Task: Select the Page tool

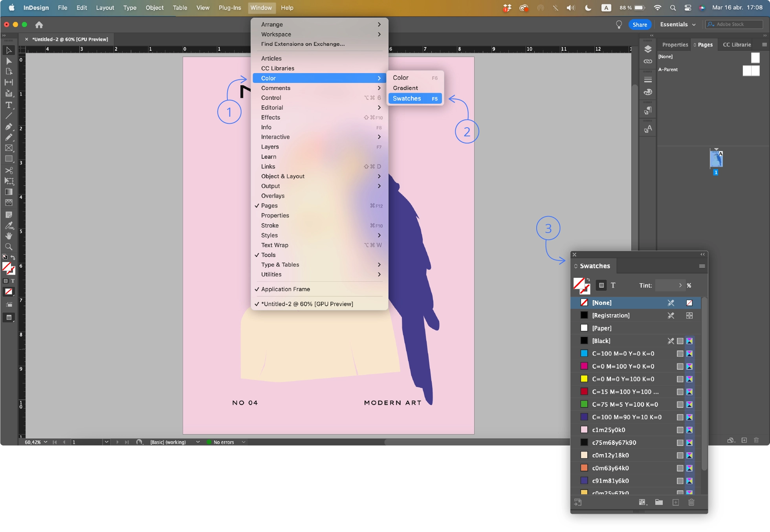Action: click(x=9, y=72)
